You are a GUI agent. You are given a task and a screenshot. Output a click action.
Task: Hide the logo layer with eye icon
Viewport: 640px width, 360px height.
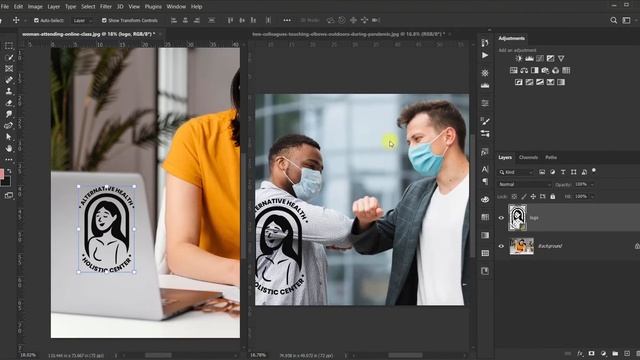click(x=501, y=218)
